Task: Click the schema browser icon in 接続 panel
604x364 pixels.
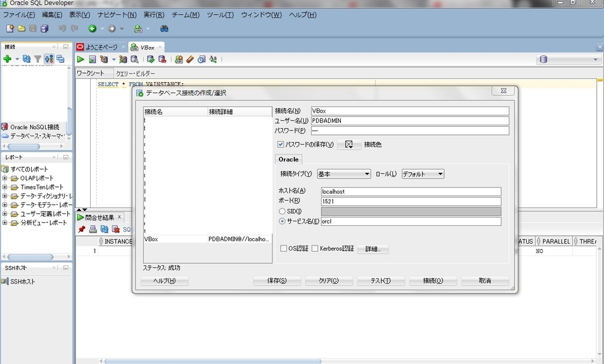Action: tap(49, 59)
